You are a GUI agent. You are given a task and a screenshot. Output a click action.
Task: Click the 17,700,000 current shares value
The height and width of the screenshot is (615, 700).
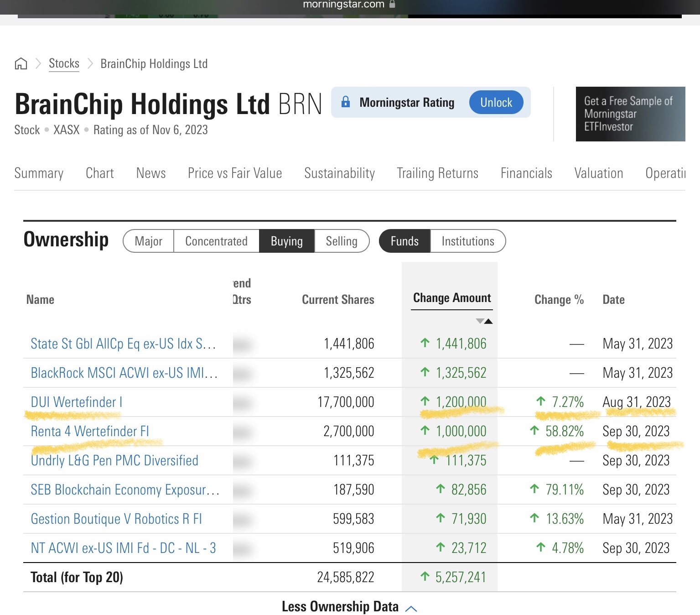[x=346, y=402]
